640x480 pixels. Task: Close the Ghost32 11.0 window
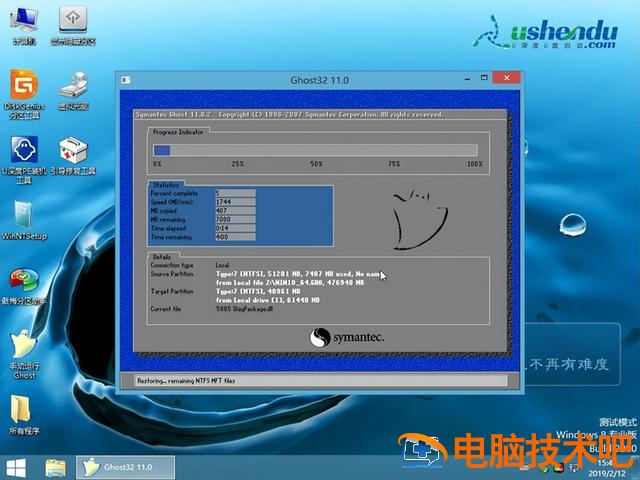click(505, 77)
